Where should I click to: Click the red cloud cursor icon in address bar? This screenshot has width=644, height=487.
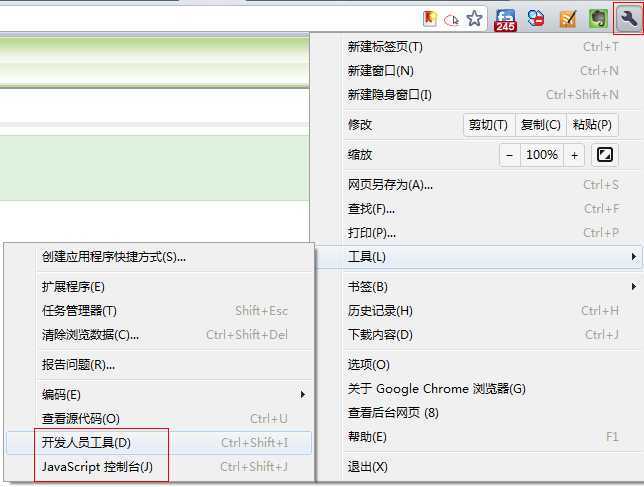point(451,19)
